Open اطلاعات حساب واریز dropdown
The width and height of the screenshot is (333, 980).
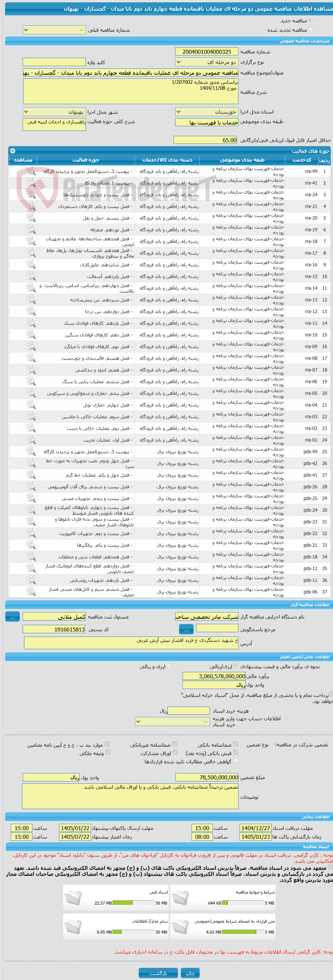(172, 721)
